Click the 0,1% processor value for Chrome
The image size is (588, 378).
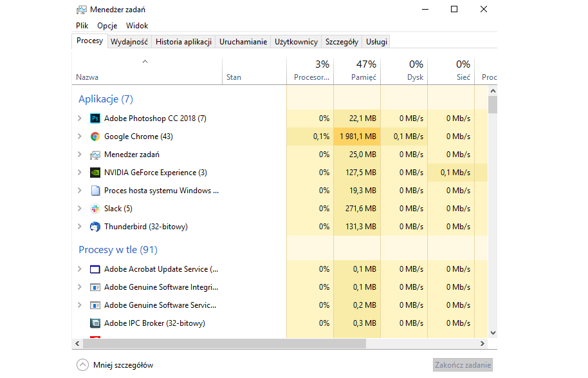coord(322,137)
